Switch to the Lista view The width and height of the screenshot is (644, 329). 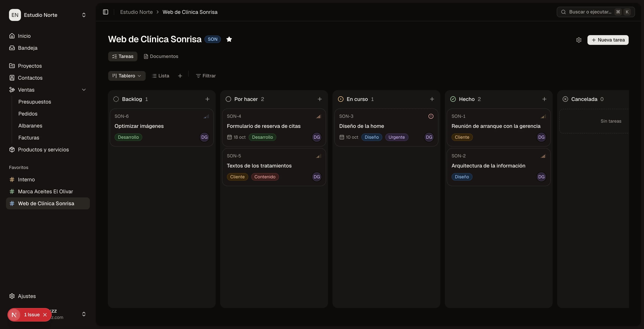[x=160, y=76]
